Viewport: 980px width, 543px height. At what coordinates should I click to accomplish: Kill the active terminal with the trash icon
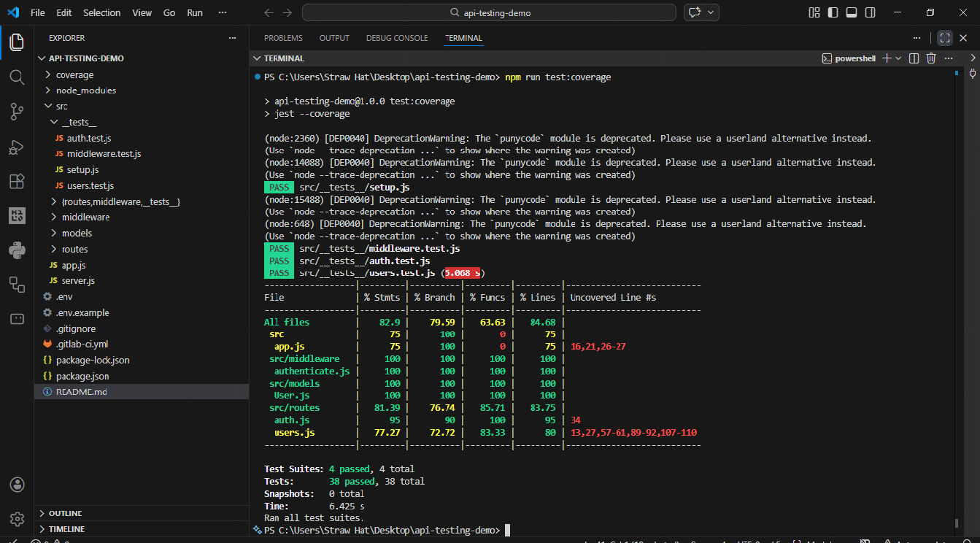tap(931, 58)
